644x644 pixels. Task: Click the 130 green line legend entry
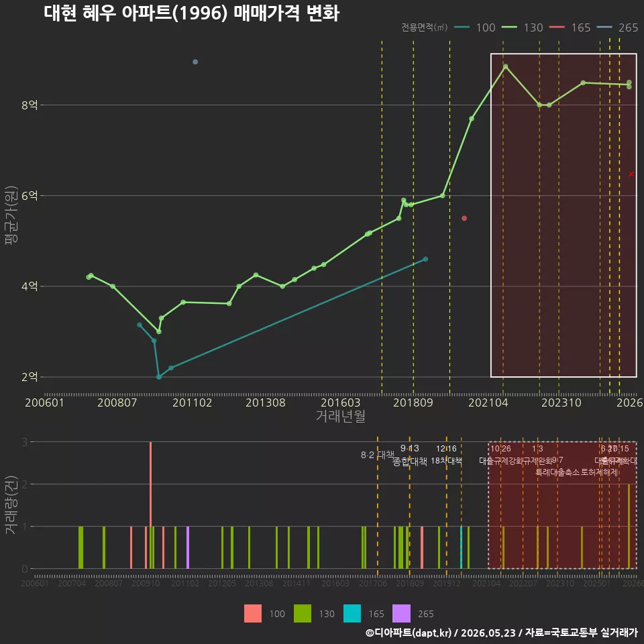click(523, 28)
